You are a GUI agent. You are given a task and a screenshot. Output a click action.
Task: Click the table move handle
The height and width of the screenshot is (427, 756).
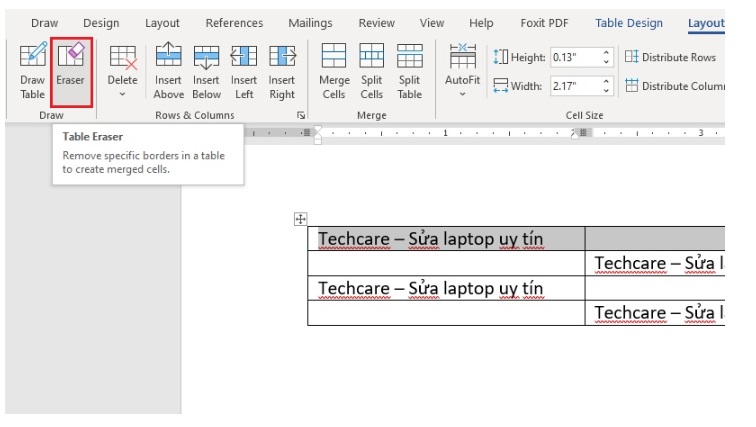pos(300,219)
